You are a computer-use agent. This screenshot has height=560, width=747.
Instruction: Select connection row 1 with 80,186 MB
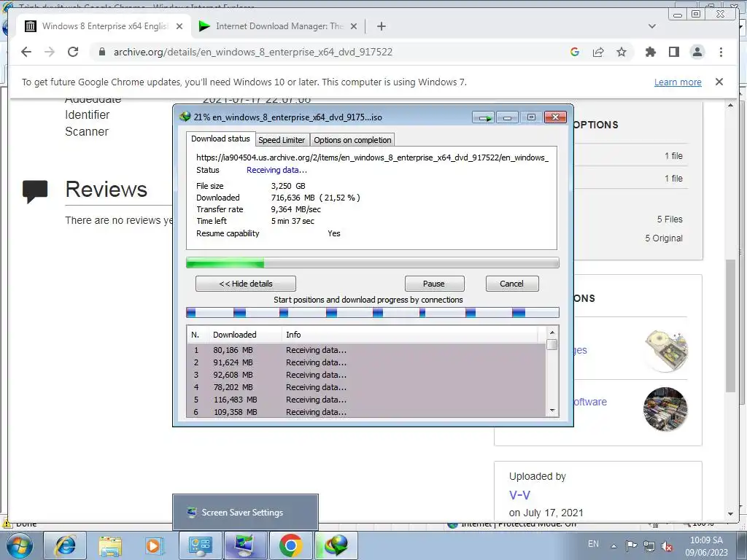coord(366,350)
